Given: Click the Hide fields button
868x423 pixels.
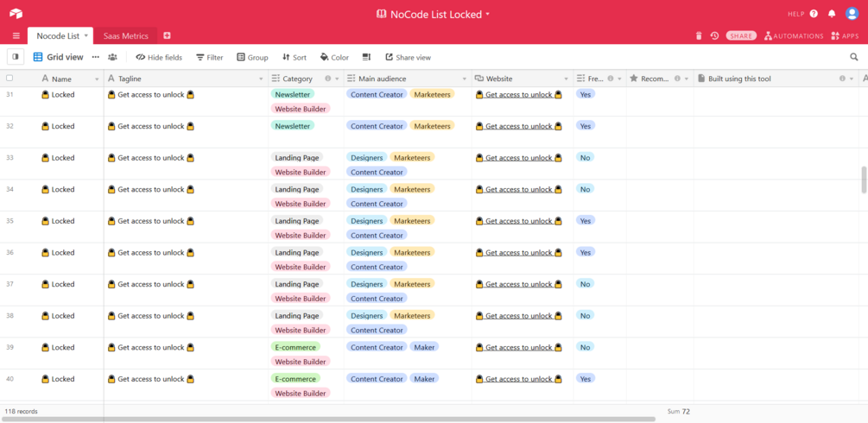Looking at the screenshot, I should tap(159, 57).
